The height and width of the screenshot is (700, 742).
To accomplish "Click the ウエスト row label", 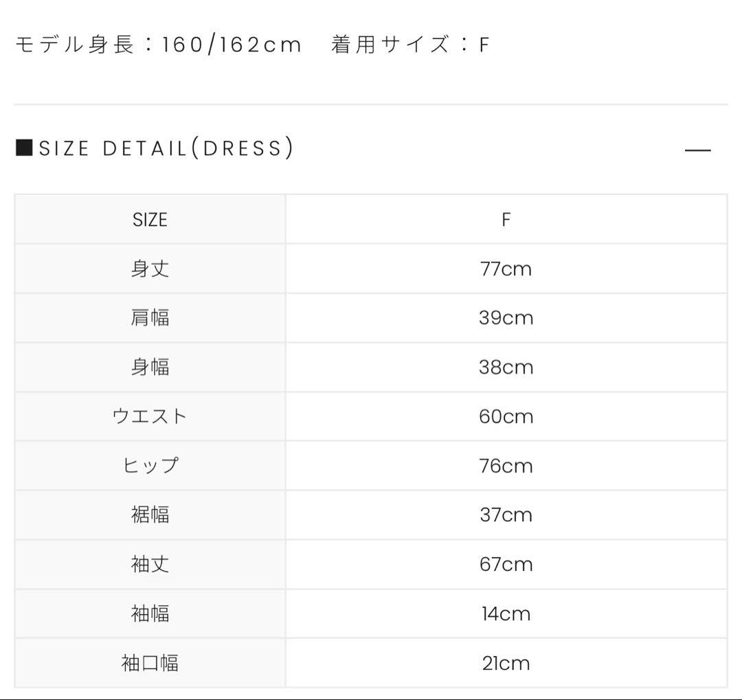I will click(150, 416).
